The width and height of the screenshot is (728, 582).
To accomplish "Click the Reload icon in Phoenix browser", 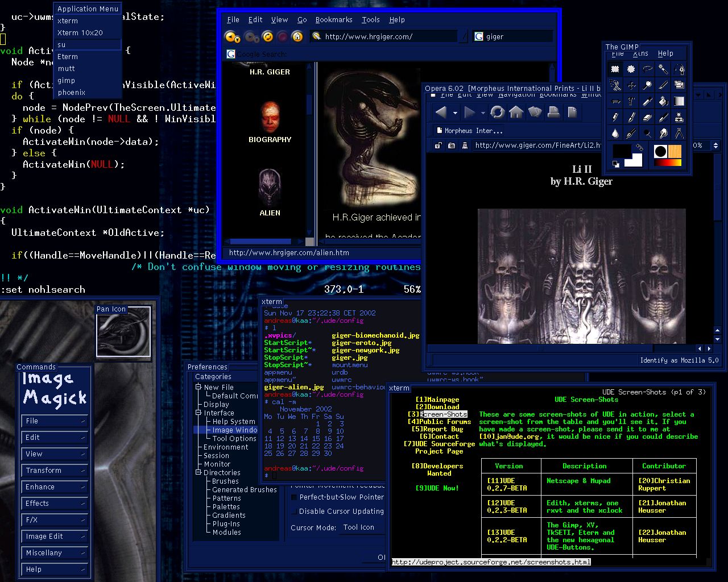I will [x=267, y=36].
